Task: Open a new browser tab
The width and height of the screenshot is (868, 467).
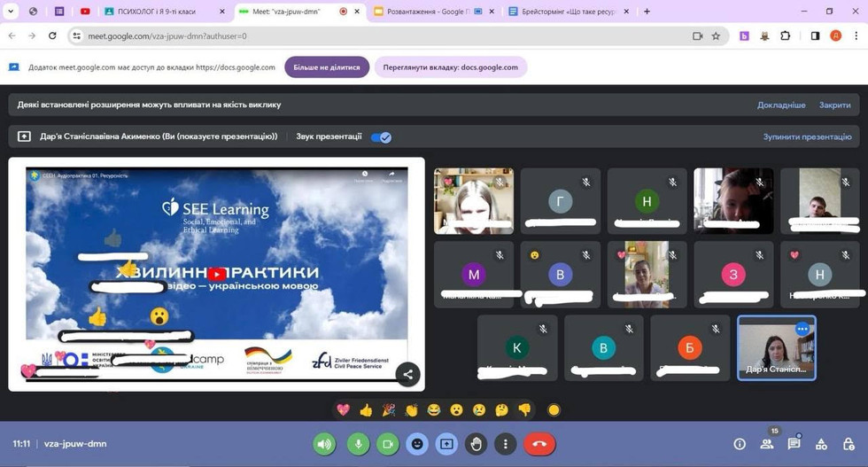Action: (647, 12)
